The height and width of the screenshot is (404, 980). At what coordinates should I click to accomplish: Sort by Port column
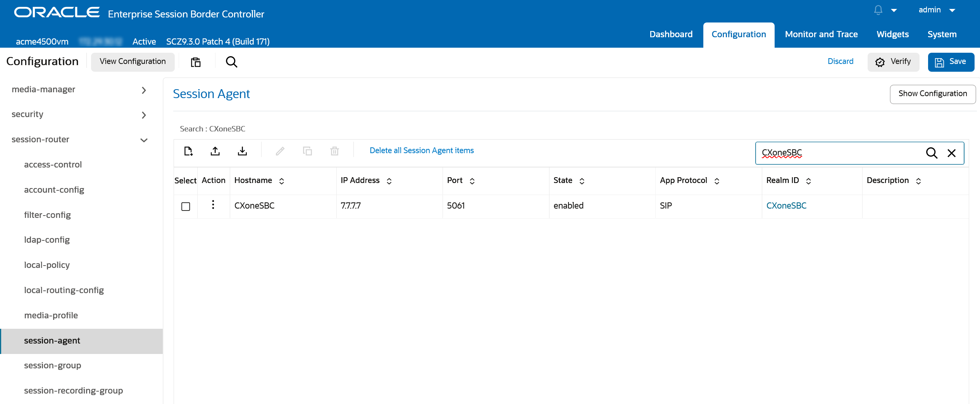pyautogui.click(x=472, y=181)
